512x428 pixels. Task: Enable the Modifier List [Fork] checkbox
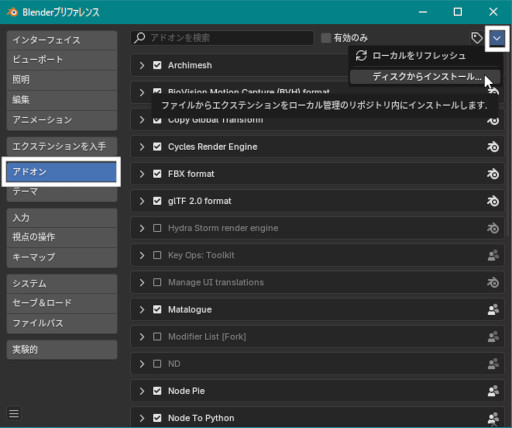coord(157,337)
